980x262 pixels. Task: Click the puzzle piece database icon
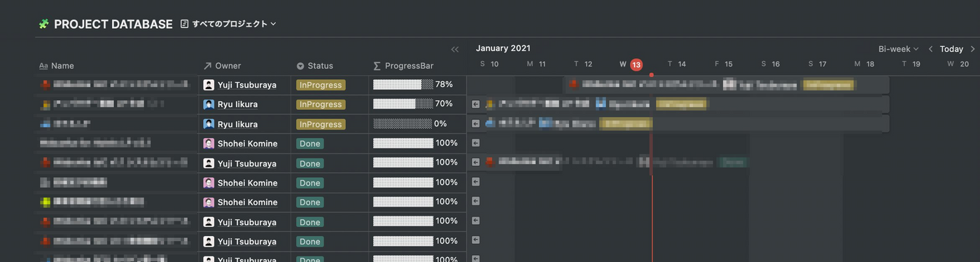43,24
